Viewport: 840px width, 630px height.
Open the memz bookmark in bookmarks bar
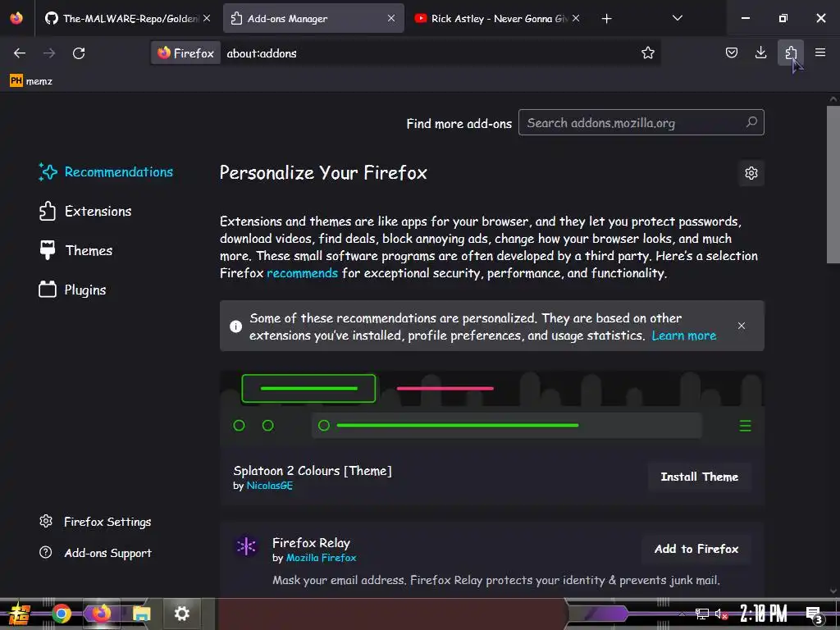31,81
